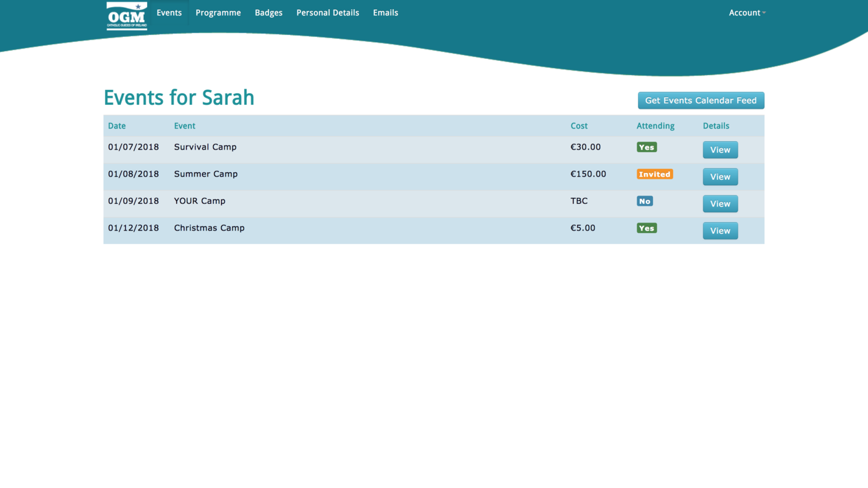Click the Attending column header
The height and width of the screenshot is (488, 868).
pyautogui.click(x=656, y=126)
